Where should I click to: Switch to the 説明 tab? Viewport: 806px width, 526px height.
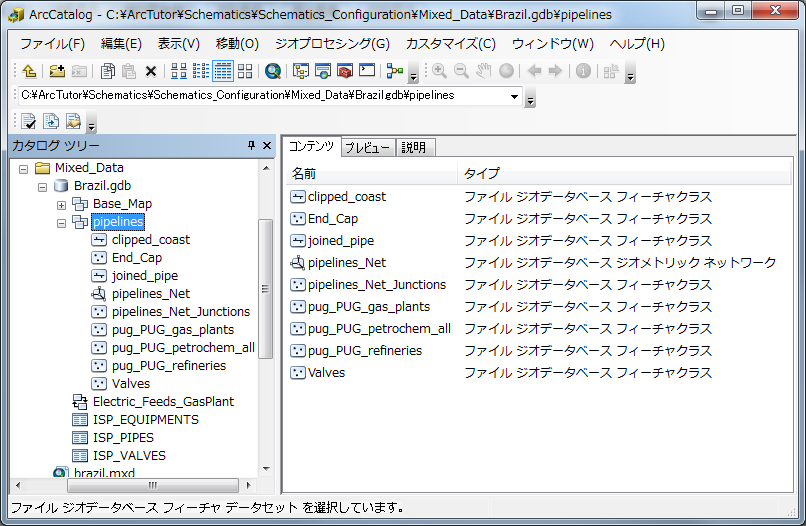click(414, 148)
